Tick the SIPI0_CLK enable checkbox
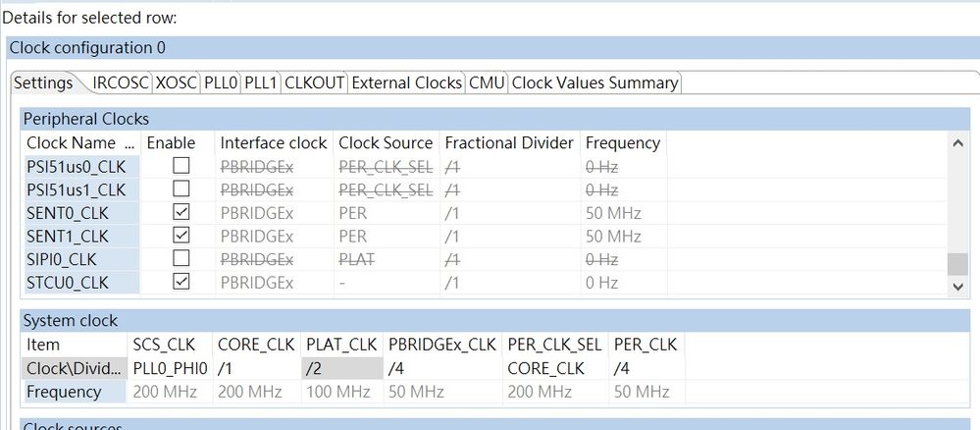Viewport: 980px width, 430px height. 181,259
